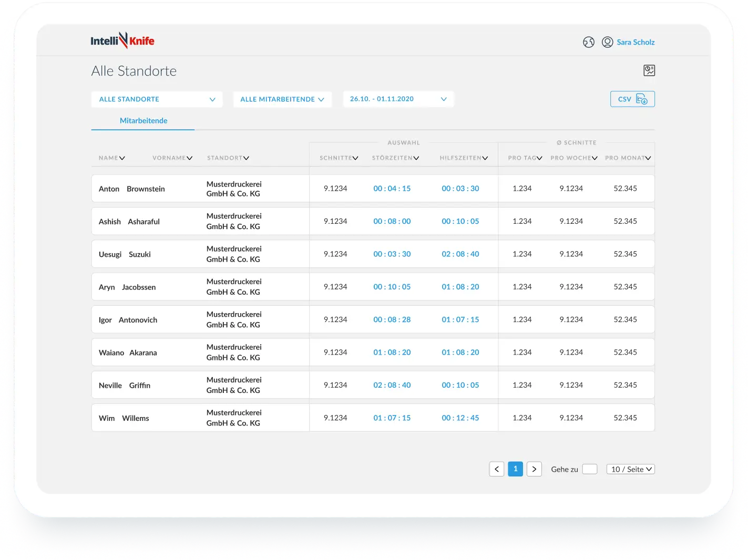Click Uesugi Suzuki's Störzeiten 00 : 03 : 30
This screenshot has width=748, height=560.
click(x=392, y=254)
